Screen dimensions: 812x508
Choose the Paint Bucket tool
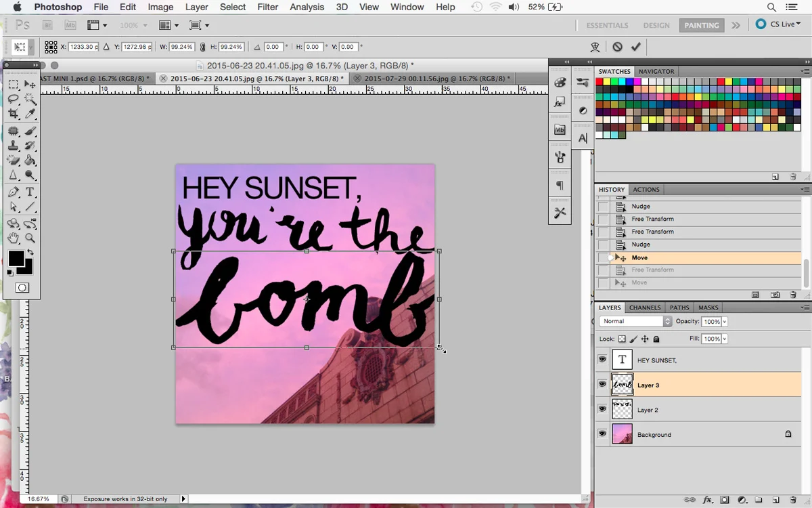point(30,161)
